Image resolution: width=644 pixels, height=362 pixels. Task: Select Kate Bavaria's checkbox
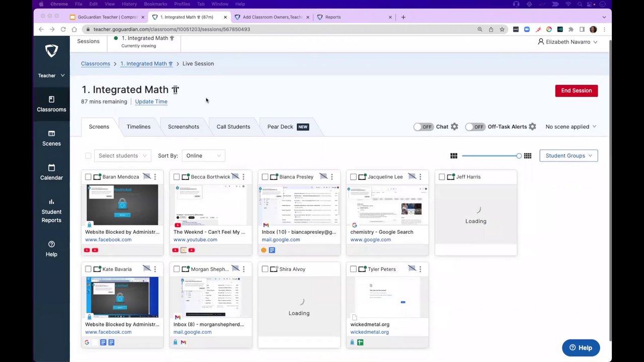pyautogui.click(x=88, y=269)
